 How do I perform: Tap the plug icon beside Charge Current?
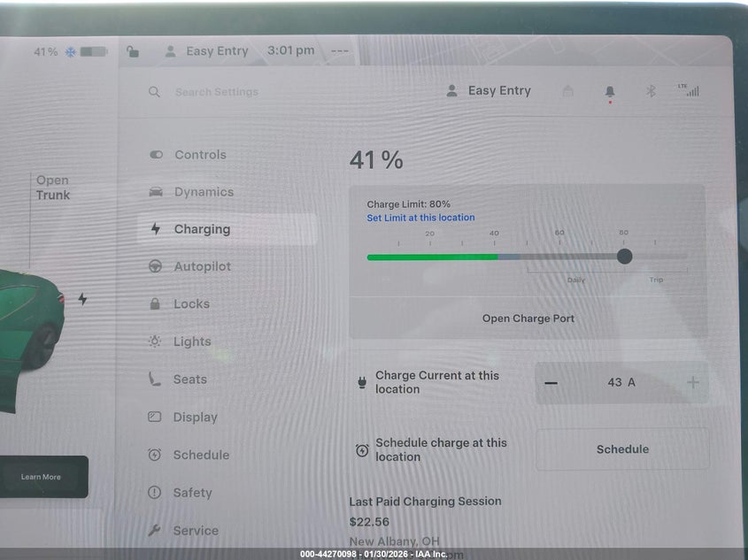pos(361,382)
